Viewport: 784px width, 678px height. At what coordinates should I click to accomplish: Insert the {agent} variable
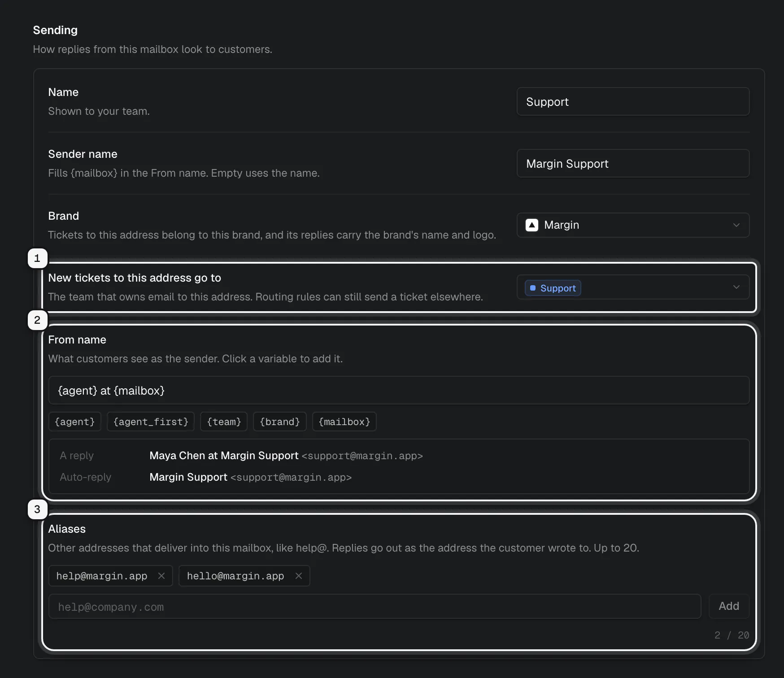coord(75,422)
